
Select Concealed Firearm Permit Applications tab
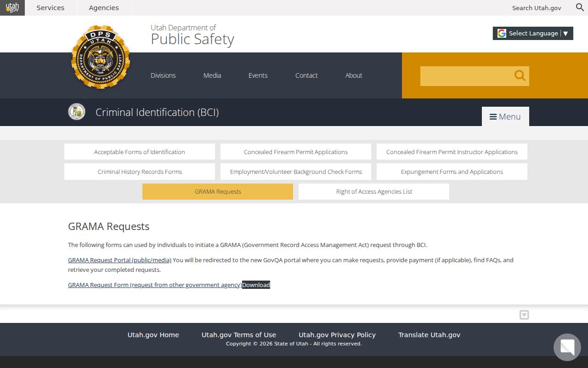(x=296, y=152)
